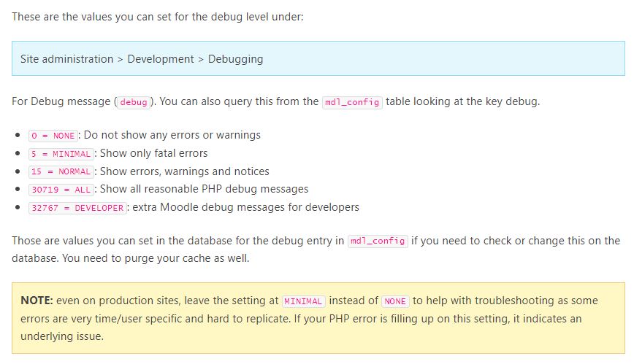This screenshot has width=634, height=364.
Task: Click the "0 = NONE" code label
Action: coord(53,136)
